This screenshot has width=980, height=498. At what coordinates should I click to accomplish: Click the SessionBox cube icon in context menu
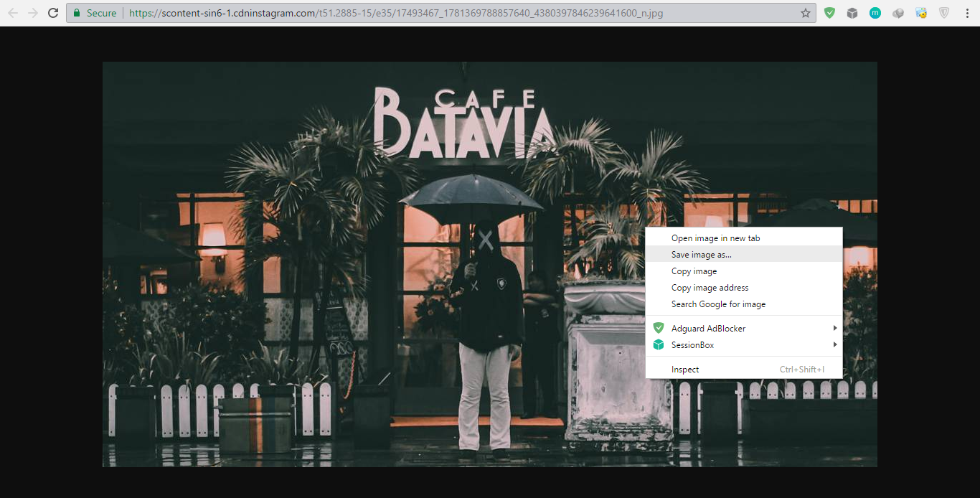point(659,344)
